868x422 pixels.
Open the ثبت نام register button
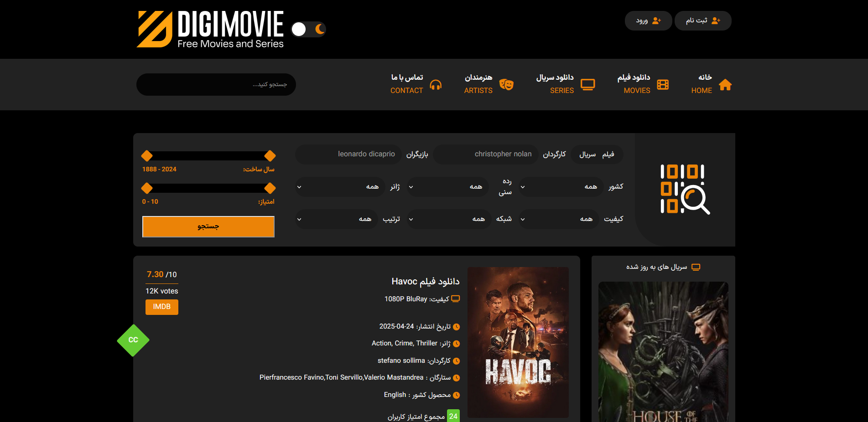click(x=703, y=21)
